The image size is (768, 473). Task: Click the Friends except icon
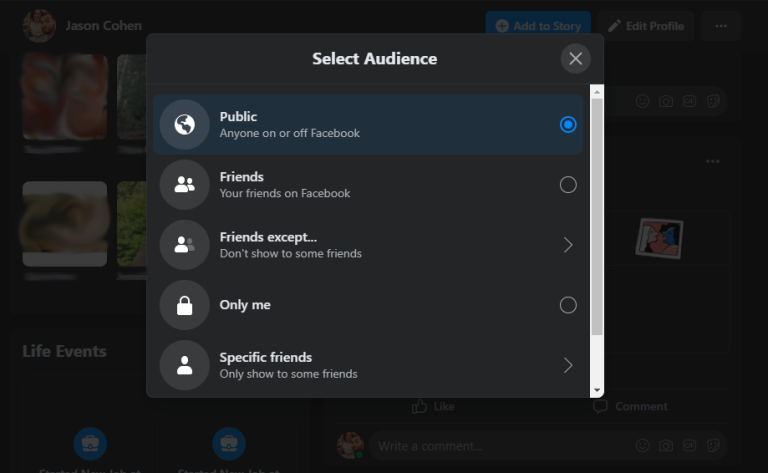pos(184,245)
